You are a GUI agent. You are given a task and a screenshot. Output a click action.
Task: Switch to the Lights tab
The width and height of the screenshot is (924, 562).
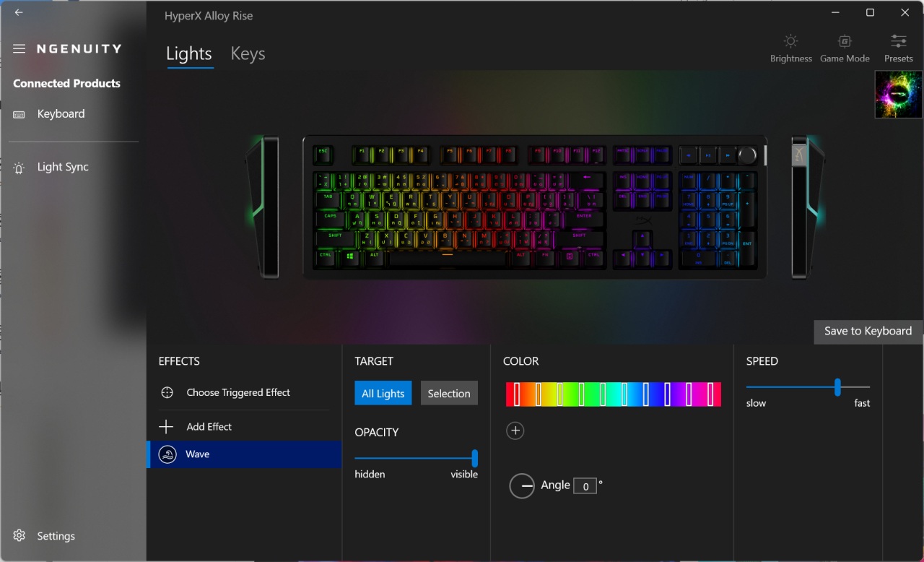coord(189,54)
